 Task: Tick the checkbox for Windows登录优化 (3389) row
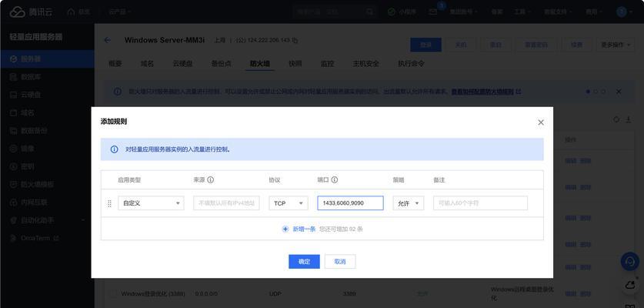pyautogui.click(x=112, y=294)
